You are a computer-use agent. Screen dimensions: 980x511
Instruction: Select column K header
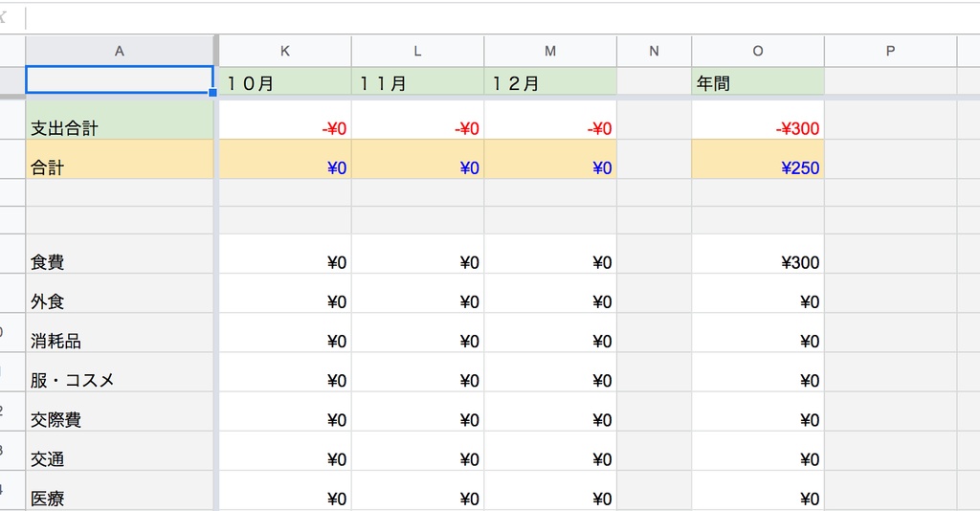(285, 52)
